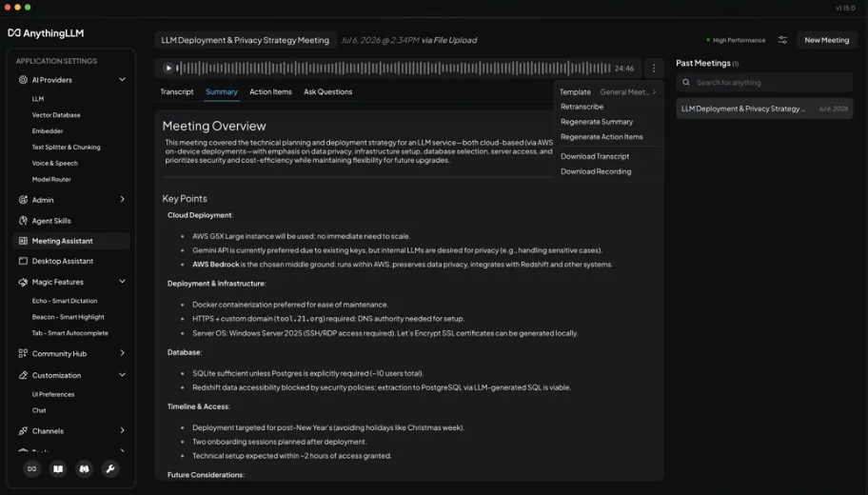Open Chat customization settings
Viewport: 868px width, 495px height.
39,410
